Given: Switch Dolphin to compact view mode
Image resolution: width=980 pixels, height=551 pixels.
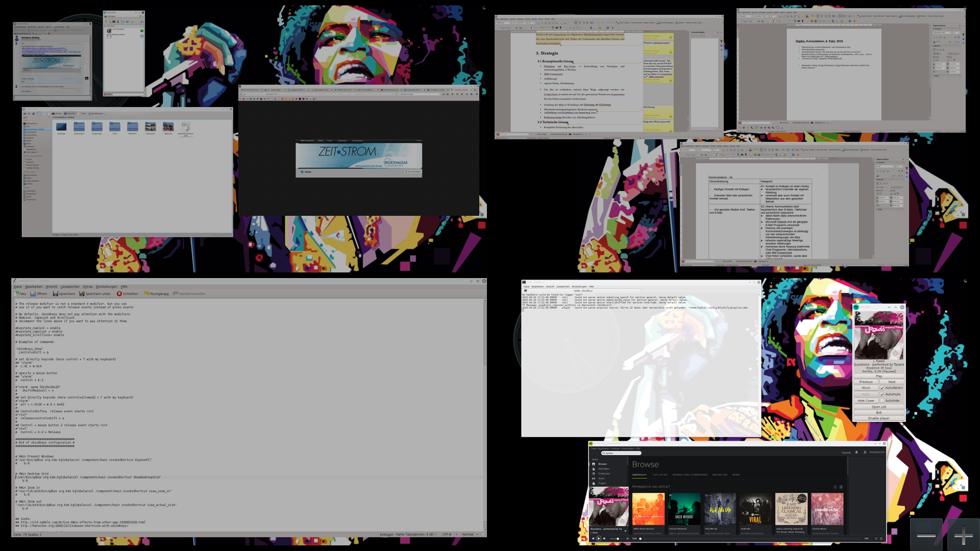Looking at the screenshot, I should click(43, 113).
